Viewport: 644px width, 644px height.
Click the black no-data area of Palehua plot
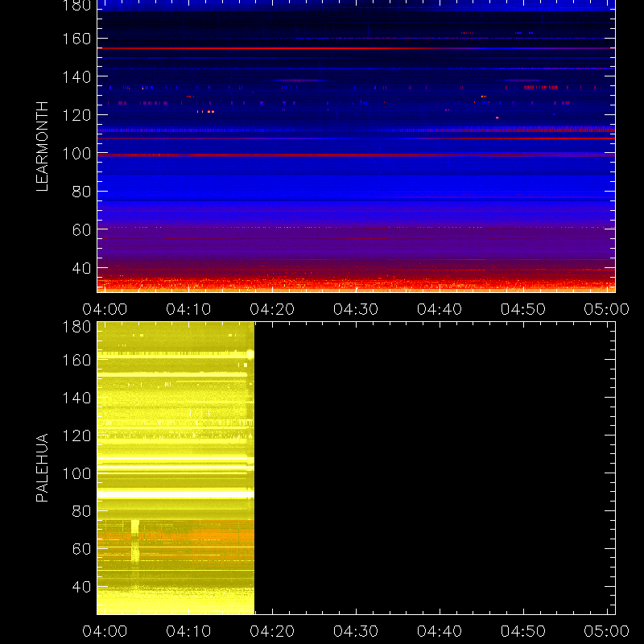coord(435,469)
